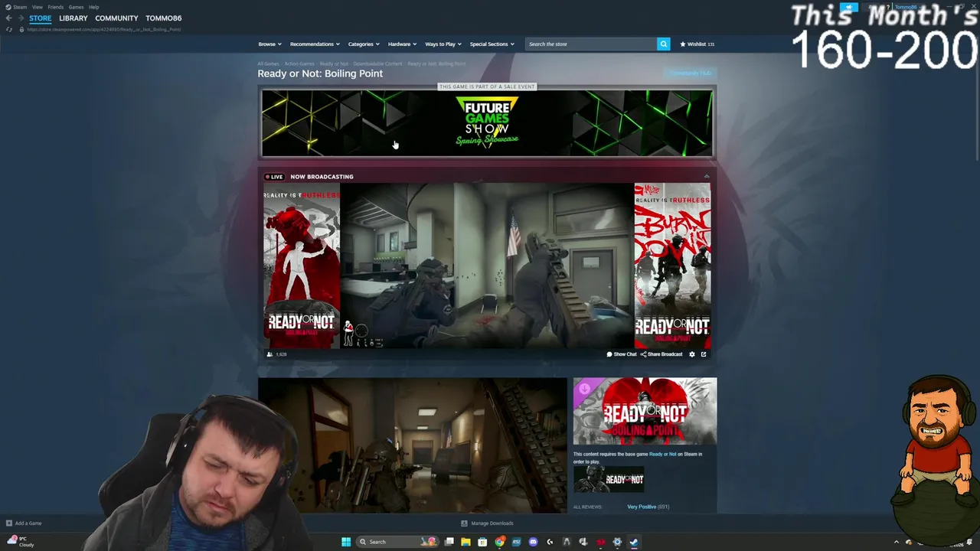The height and width of the screenshot is (551, 980).
Task: Click the live broadcast video
Action: [x=487, y=266]
